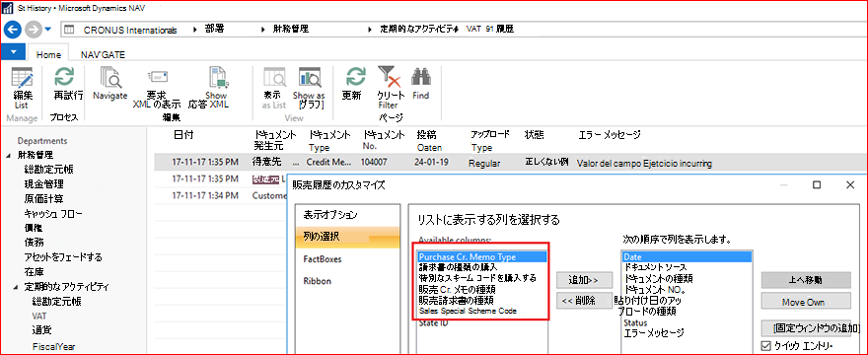Click the <<削除 button
The width and height of the screenshot is (868, 355).
click(584, 301)
